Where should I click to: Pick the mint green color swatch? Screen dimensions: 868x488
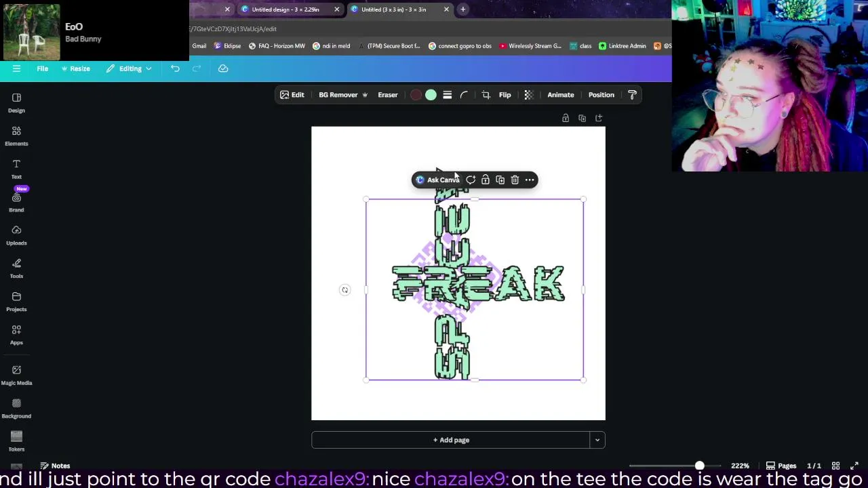tap(431, 95)
